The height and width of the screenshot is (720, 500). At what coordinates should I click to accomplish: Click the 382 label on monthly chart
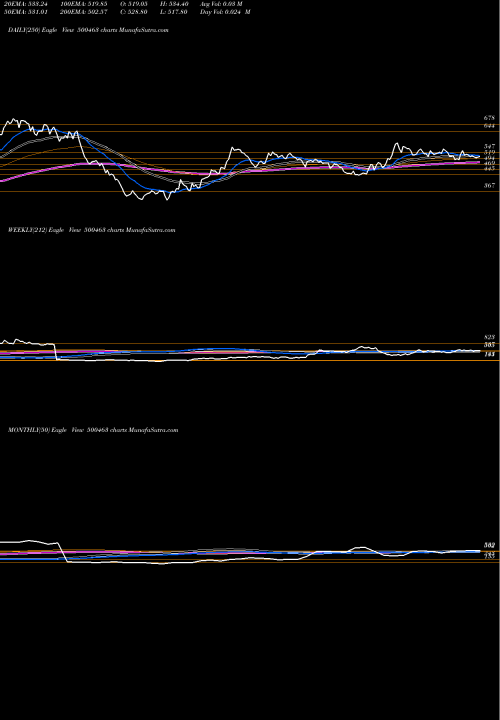coord(489,546)
